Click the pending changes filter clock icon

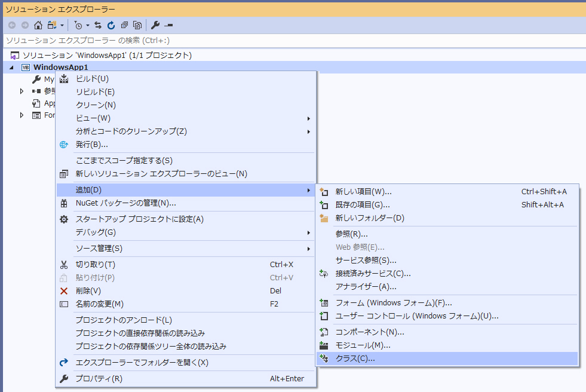78,25
